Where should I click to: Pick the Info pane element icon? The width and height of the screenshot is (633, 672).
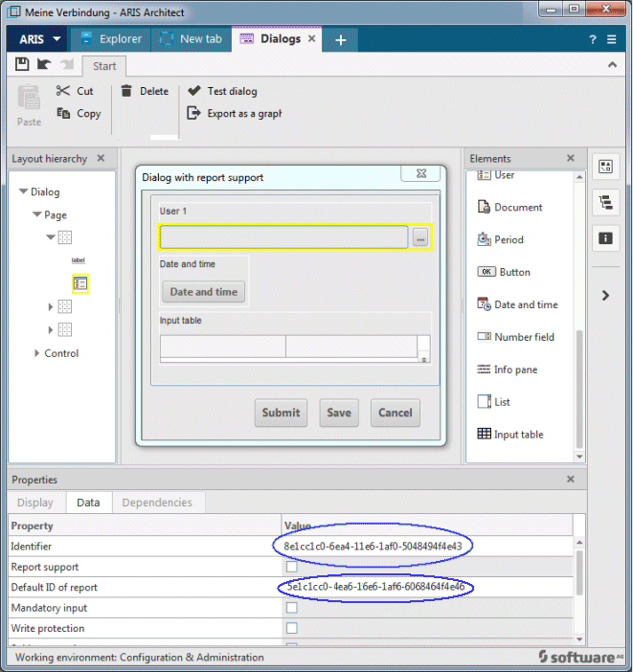[484, 369]
